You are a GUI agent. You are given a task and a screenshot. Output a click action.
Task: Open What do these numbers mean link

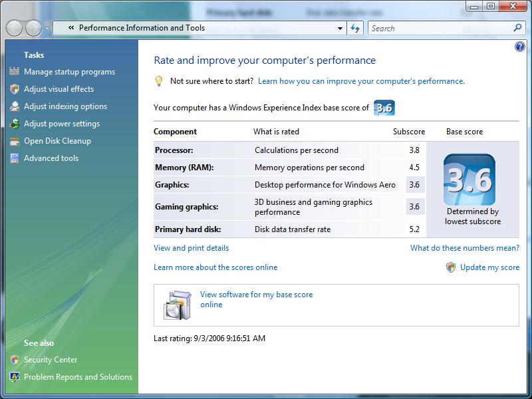point(465,248)
